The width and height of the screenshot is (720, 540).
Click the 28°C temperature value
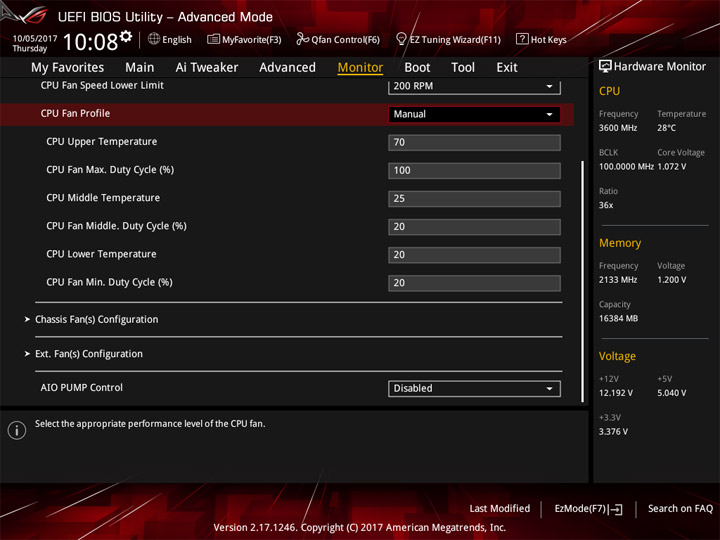[x=666, y=128]
